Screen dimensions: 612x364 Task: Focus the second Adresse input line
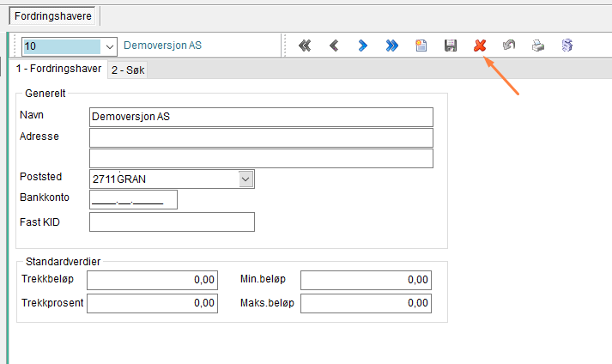pyautogui.click(x=261, y=158)
